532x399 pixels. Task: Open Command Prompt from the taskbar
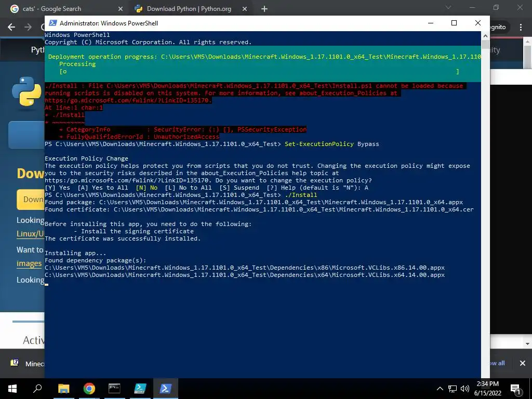[114, 389]
